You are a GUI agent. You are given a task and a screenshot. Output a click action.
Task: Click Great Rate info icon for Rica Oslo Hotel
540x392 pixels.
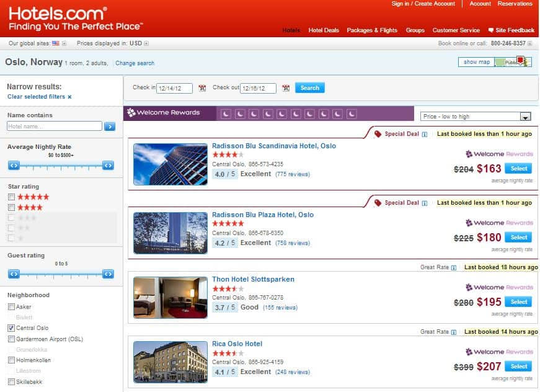point(454,332)
